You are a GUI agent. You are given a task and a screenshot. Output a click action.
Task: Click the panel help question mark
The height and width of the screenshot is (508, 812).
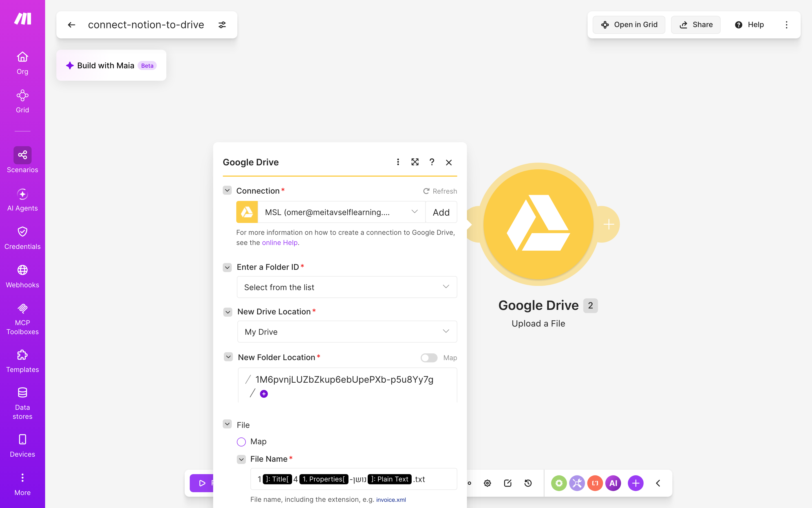click(432, 162)
